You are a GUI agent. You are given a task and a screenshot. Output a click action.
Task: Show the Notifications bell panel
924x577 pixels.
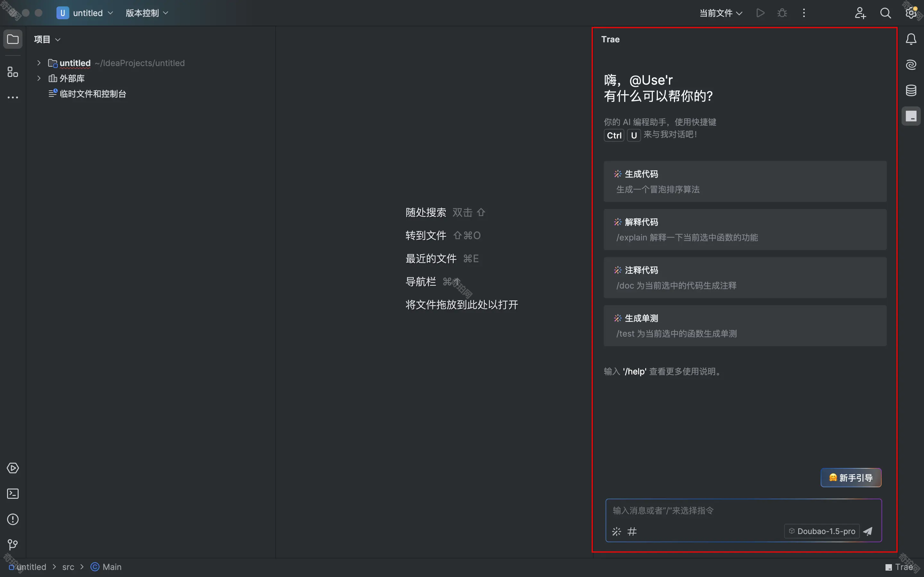coord(911,39)
